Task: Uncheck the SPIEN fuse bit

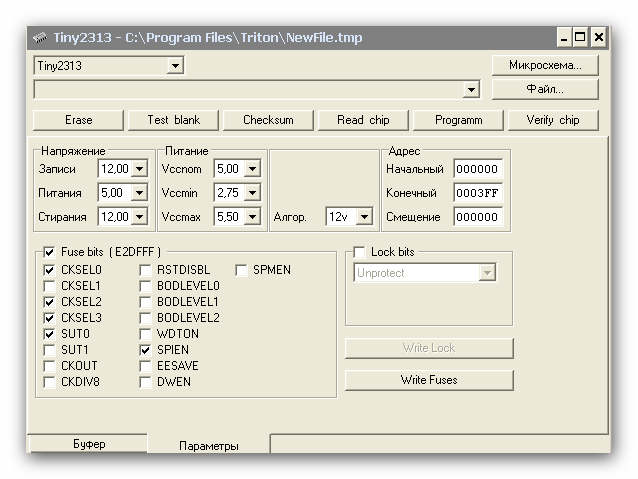Action: (146, 350)
